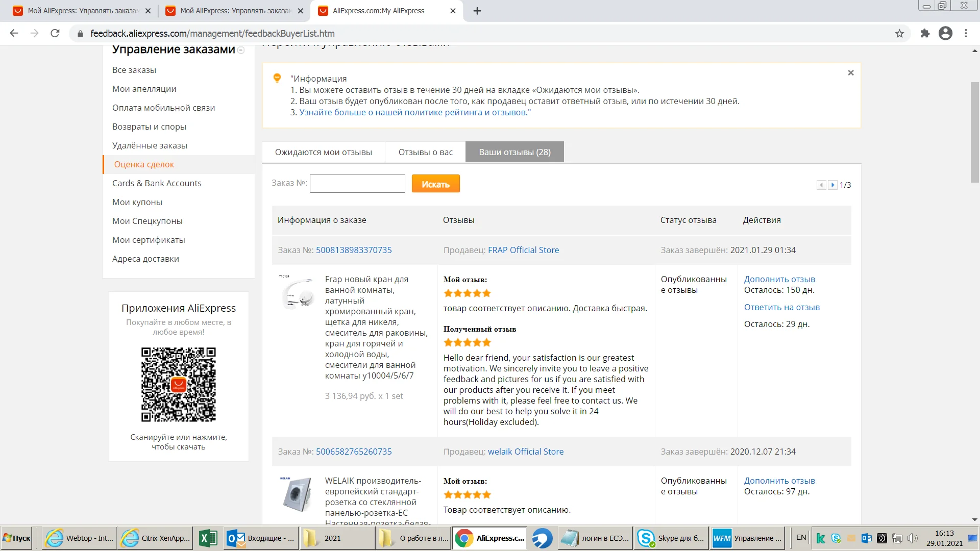
Task: Open the Chrome profile avatar icon
Action: point(945,34)
